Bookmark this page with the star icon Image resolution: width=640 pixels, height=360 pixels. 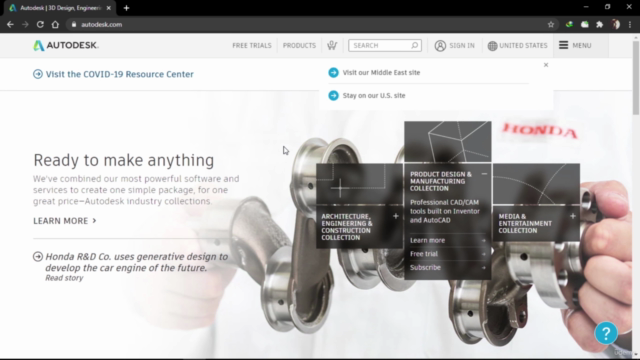pos(551,24)
